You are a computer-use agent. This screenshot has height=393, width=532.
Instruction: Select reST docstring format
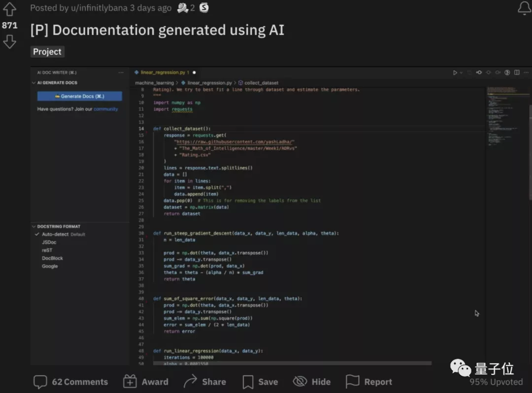pyautogui.click(x=47, y=250)
